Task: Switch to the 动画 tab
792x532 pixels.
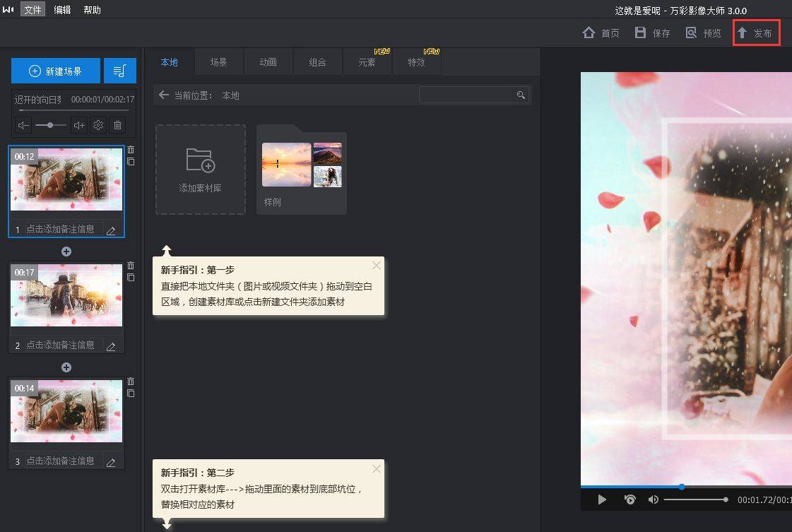Action: 268,62
